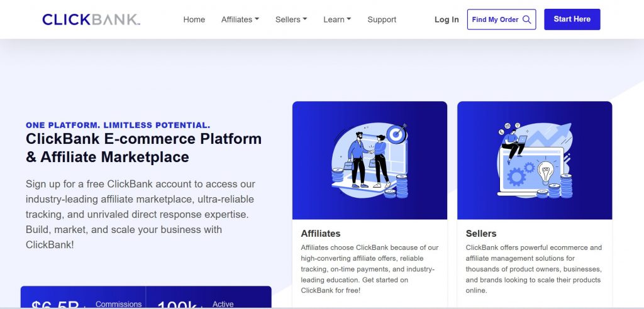
Task: Click the Affiliates card description text
Action: click(370, 269)
